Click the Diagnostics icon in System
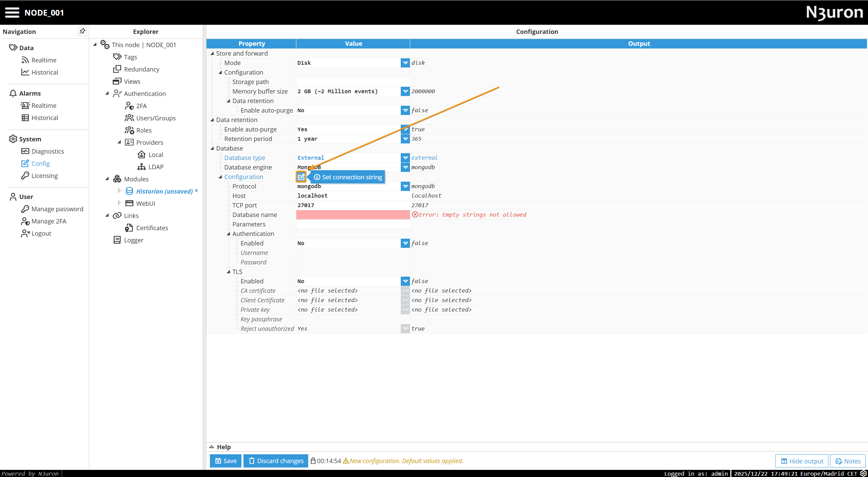 click(25, 151)
